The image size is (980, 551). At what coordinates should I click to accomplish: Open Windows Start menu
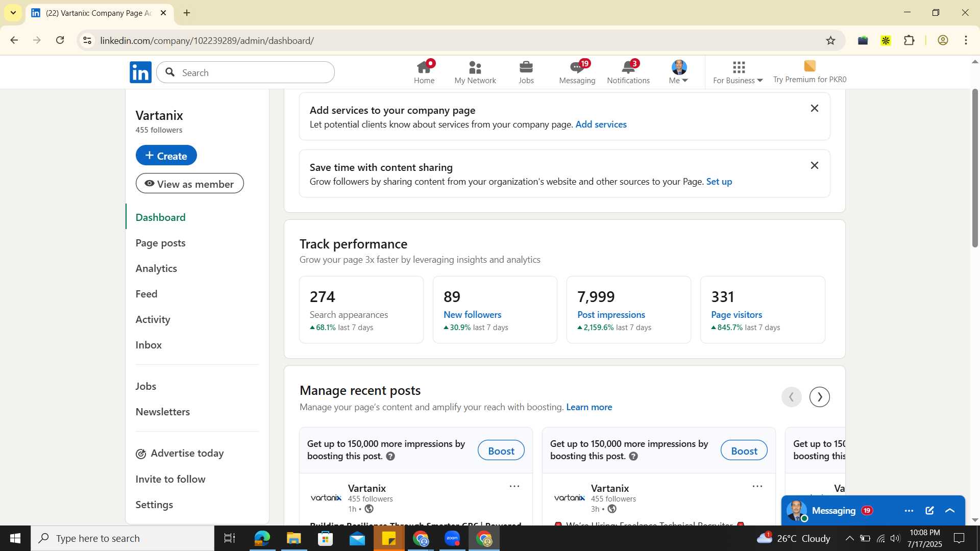[x=15, y=538]
